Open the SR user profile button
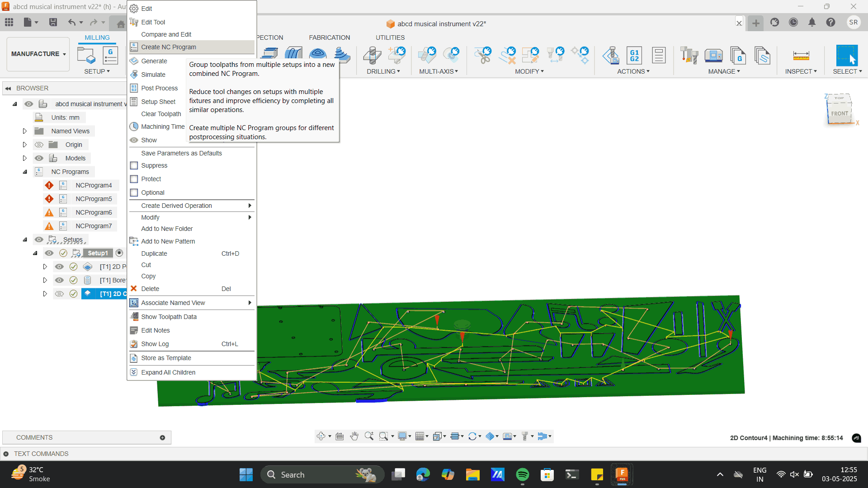This screenshot has width=868, height=488. tap(853, 22)
